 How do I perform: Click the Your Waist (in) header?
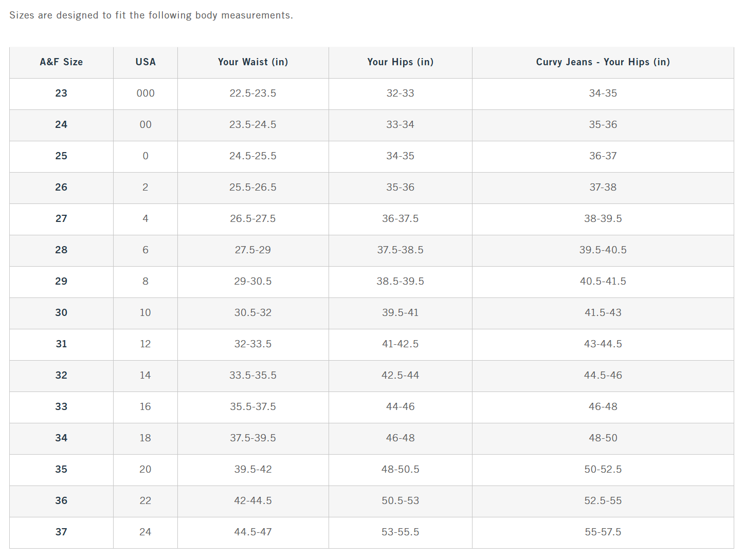click(253, 62)
